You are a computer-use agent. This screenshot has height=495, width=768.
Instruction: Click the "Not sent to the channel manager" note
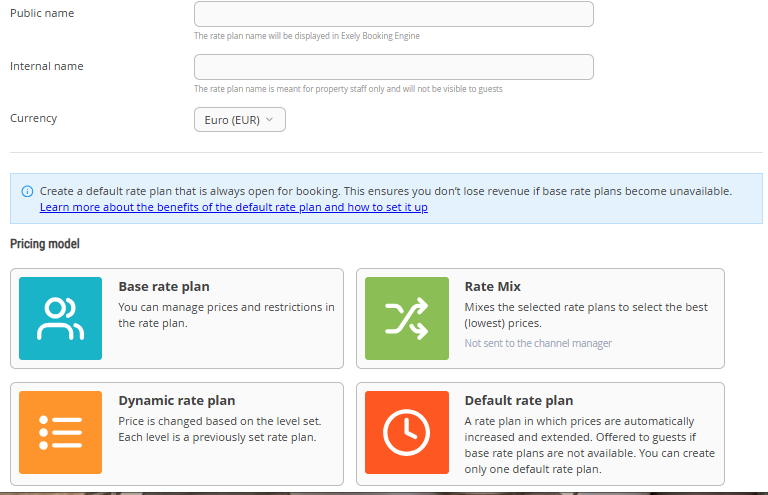538,343
